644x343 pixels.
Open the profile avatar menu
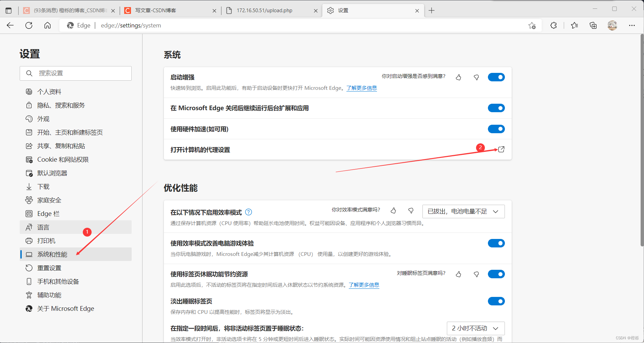(x=612, y=25)
